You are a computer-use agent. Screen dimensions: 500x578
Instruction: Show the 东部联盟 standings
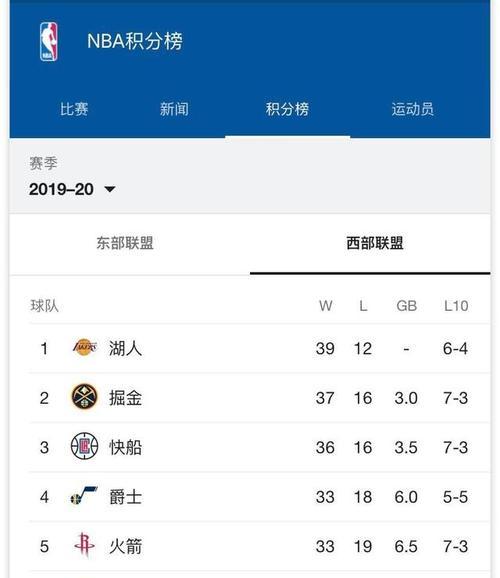[125, 243]
